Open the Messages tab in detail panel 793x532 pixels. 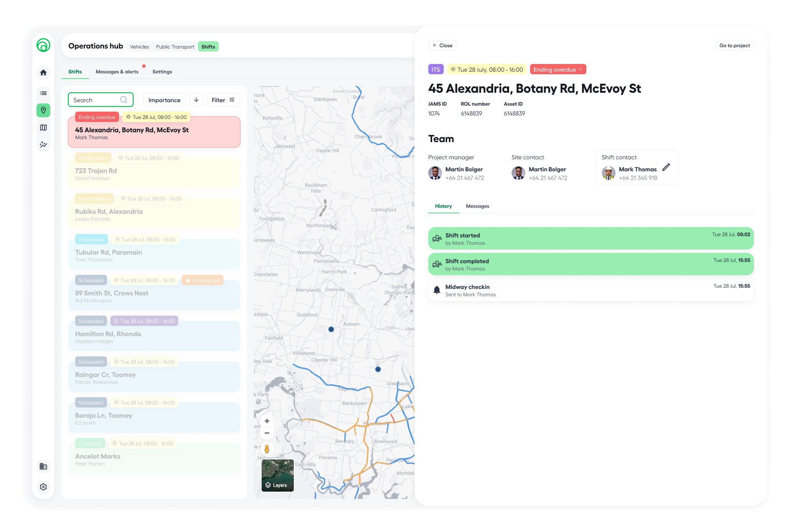pyautogui.click(x=477, y=206)
